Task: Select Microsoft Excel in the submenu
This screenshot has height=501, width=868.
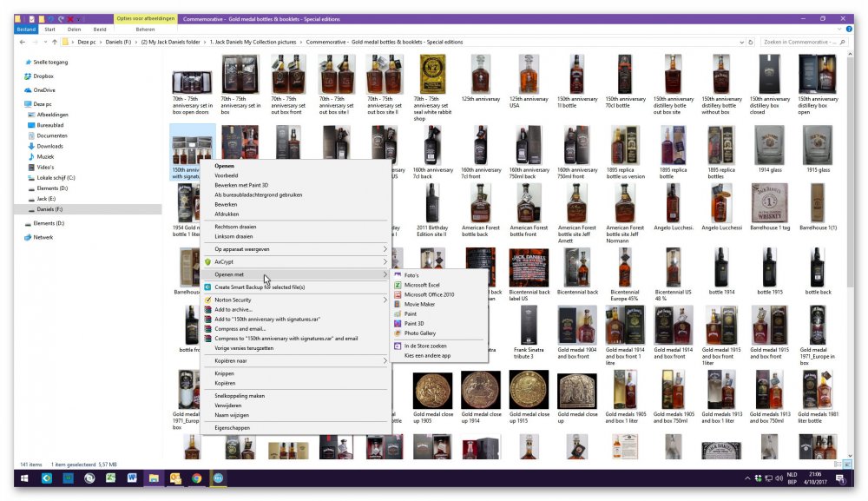Action: click(x=422, y=285)
